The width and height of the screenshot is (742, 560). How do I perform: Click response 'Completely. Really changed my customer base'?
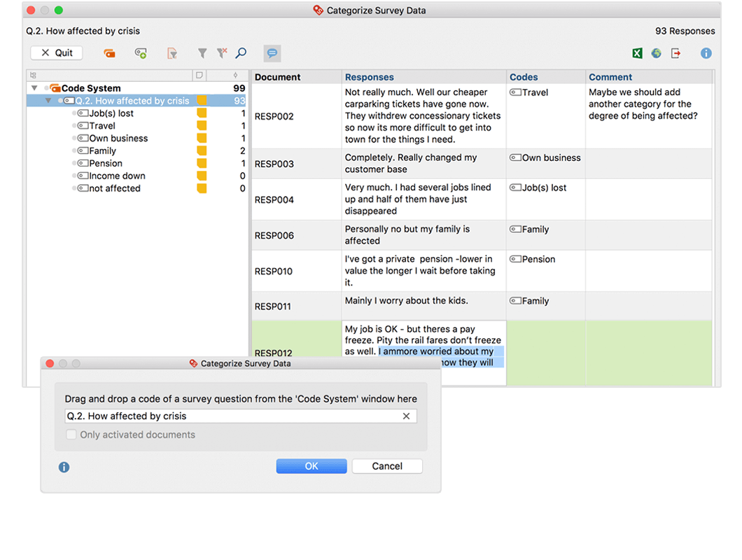[x=411, y=163]
